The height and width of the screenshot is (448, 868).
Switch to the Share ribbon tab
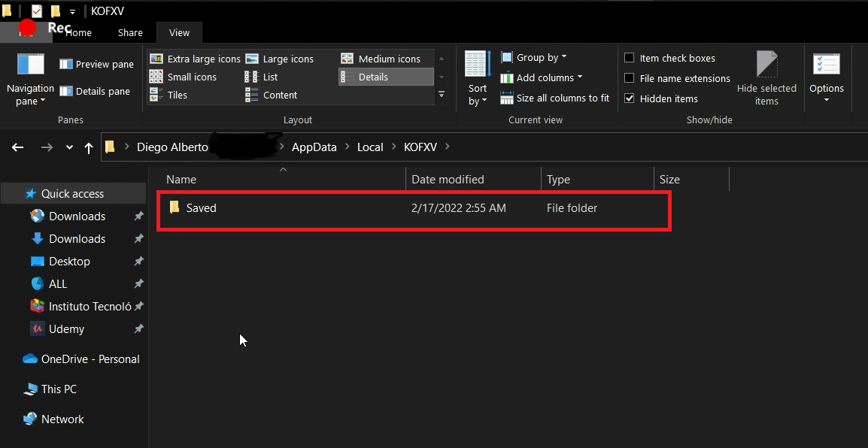pyautogui.click(x=130, y=32)
